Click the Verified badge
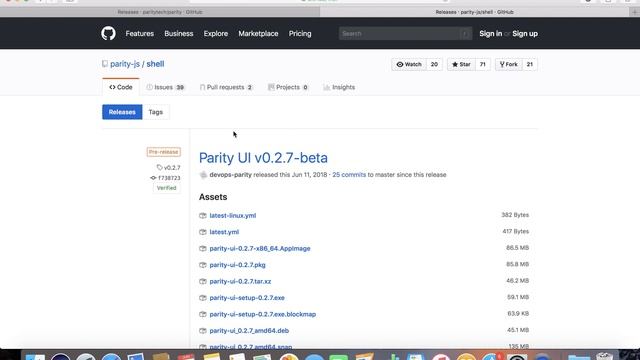The image size is (640, 360). tap(167, 188)
